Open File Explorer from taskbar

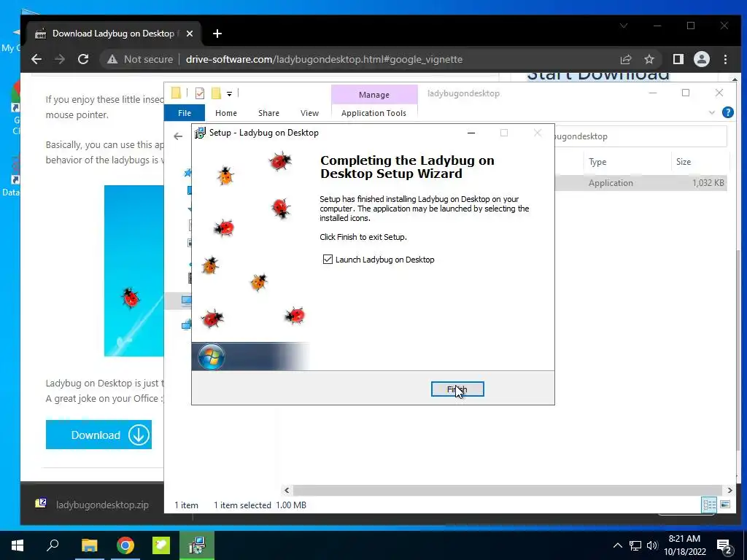[89, 545]
